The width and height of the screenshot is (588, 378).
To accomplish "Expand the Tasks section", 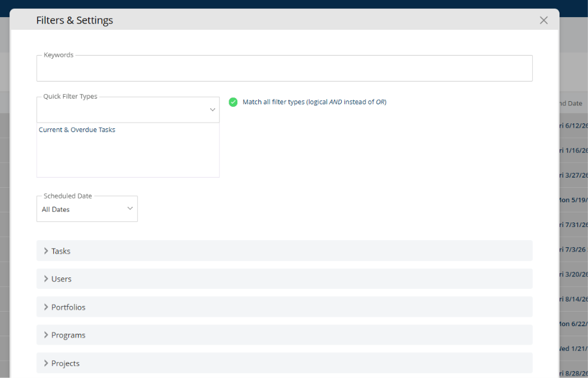I will pyautogui.click(x=284, y=250).
